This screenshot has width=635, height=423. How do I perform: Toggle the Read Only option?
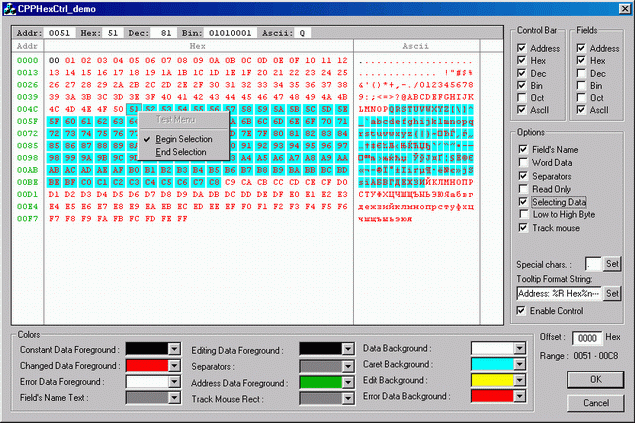pos(523,188)
